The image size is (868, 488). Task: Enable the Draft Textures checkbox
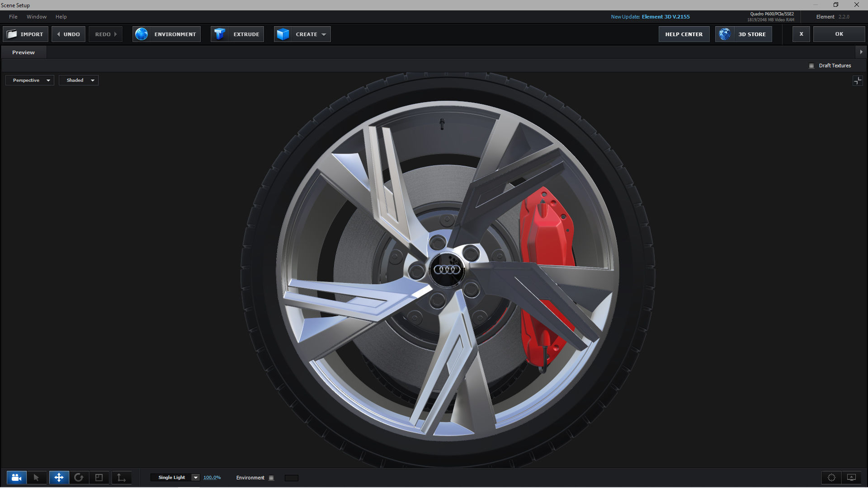click(x=811, y=66)
